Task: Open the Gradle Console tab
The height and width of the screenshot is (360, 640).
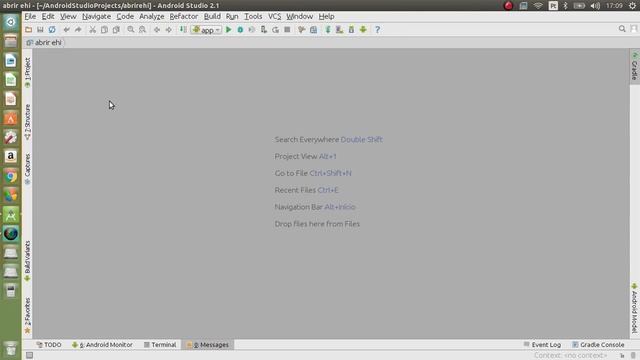Action: pyautogui.click(x=598, y=344)
